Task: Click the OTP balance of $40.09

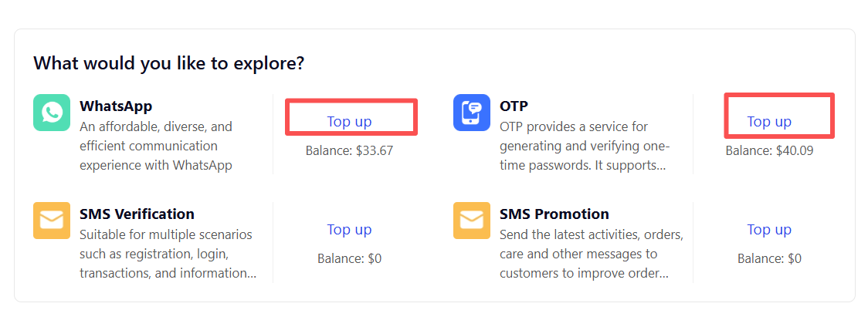Action: [769, 150]
